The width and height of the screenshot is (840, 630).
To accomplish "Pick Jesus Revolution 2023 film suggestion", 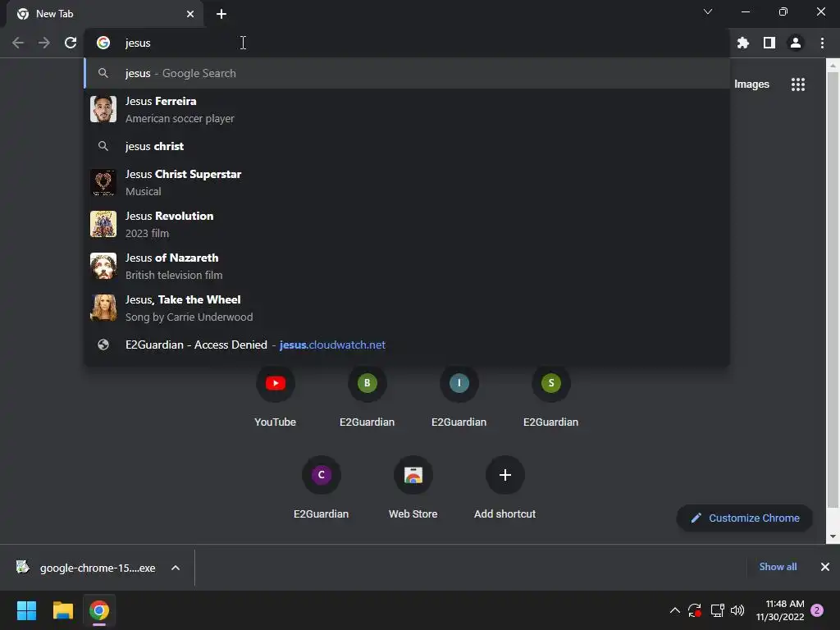I will click(407, 225).
